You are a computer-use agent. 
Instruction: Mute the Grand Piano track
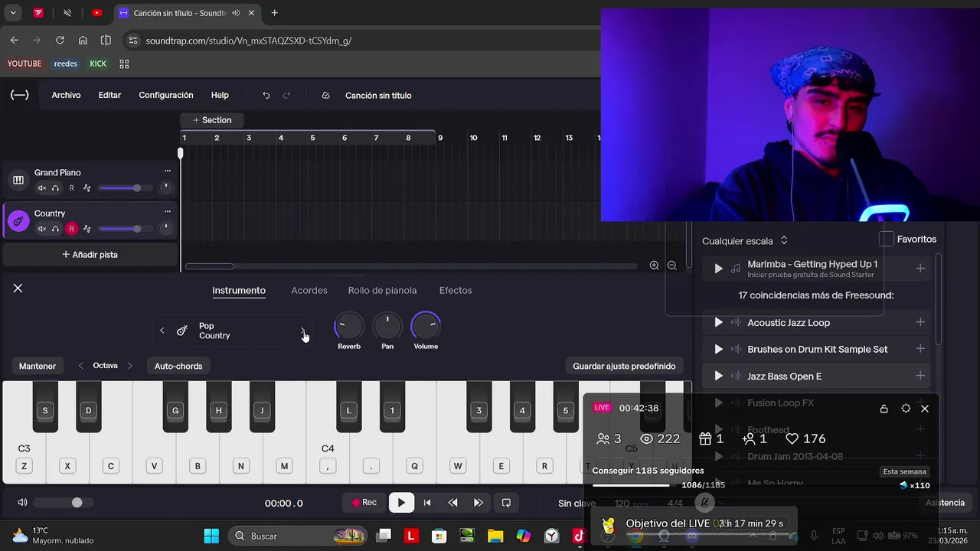[x=42, y=188]
